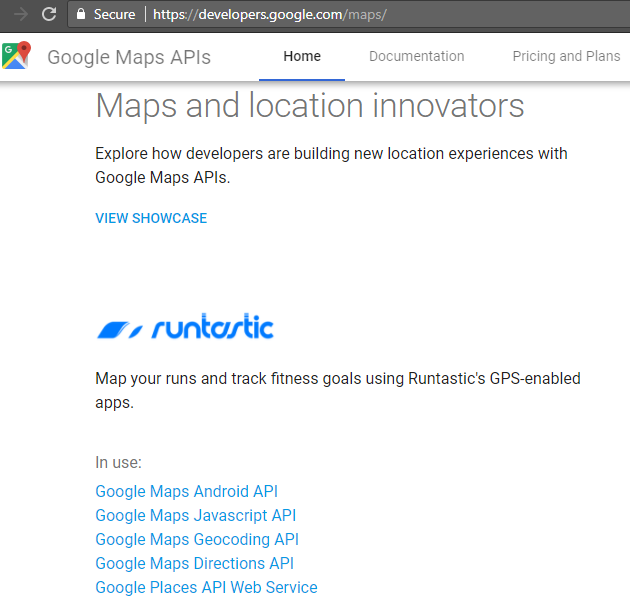Click the browser reload icon
Viewport: 630px width, 612px height.
(x=49, y=14)
